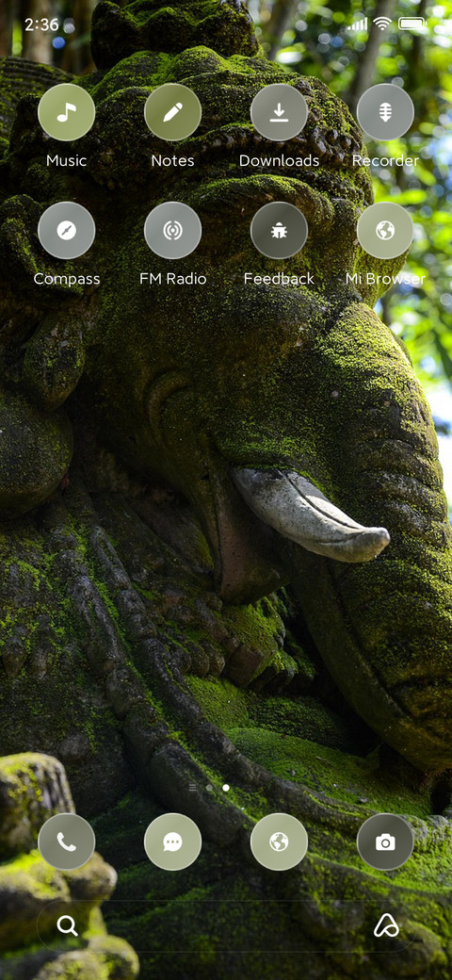The width and height of the screenshot is (452, 980).
Task: Tap the "Recorder" label
Action: tap(385, 160)
